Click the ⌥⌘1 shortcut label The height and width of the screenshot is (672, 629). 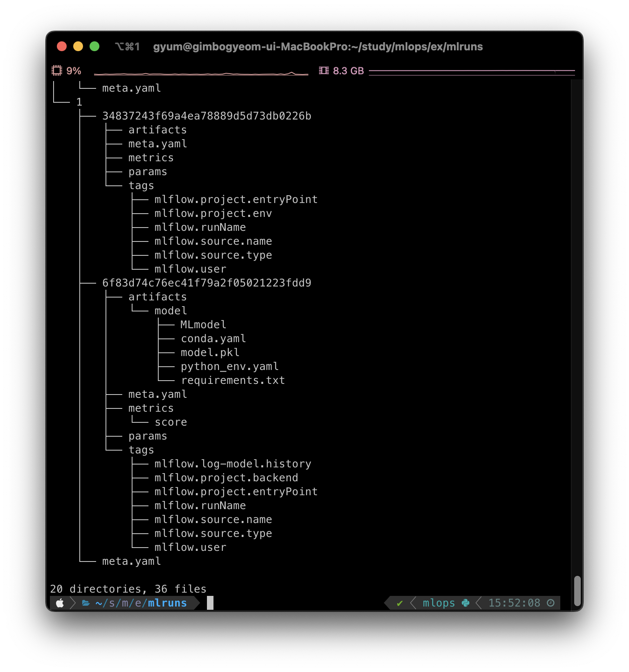[x=127, y=47]
